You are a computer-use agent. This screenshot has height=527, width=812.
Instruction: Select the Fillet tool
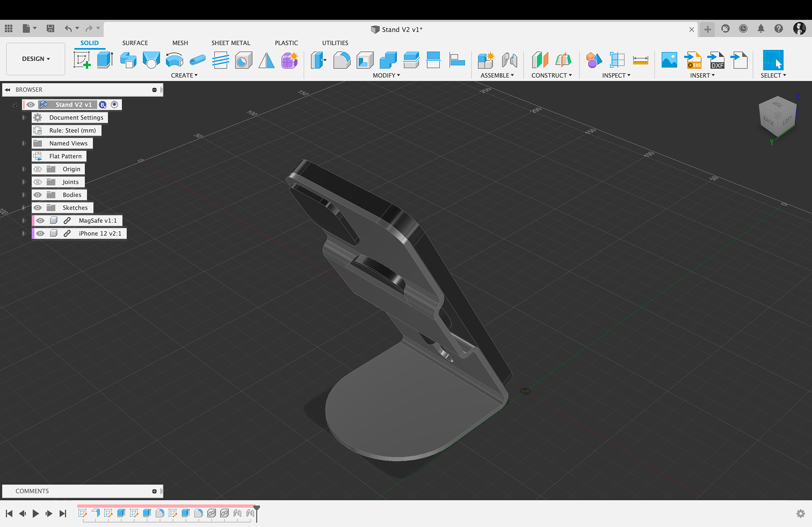342,60
